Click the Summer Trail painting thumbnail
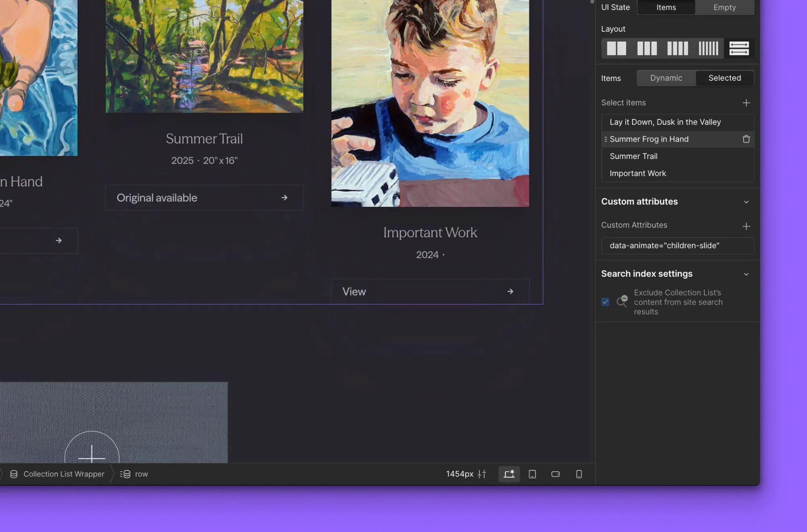This screenshot has height=532, width=807. [x=204, y=56]
